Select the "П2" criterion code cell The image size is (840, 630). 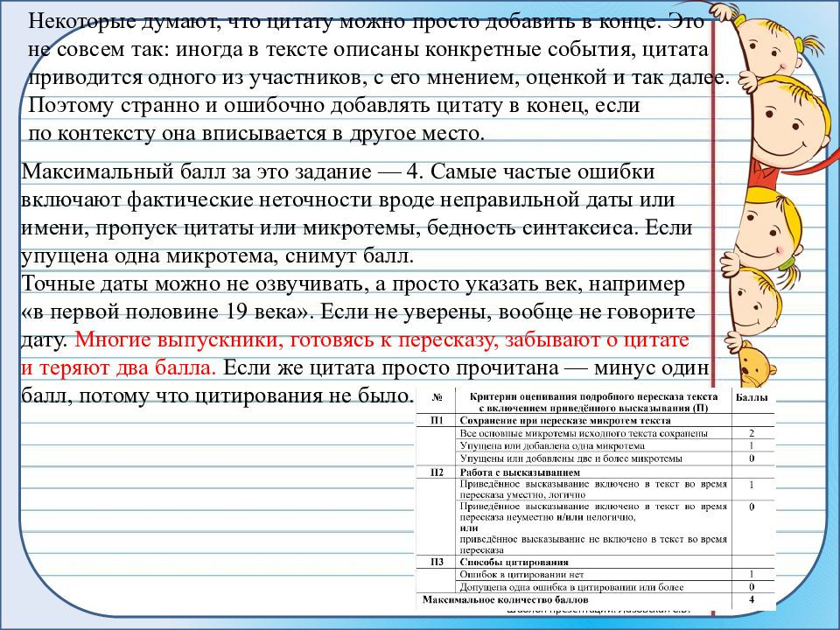pyautogui.click(x=437, y=472)
